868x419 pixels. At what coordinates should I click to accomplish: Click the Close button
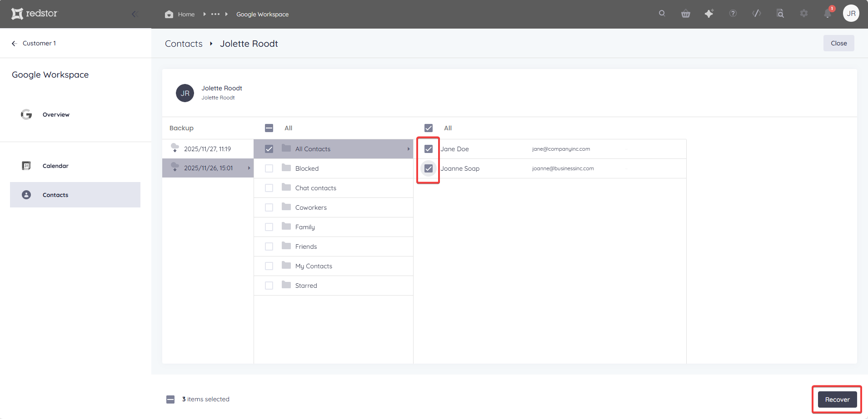(x=838, y=43)
